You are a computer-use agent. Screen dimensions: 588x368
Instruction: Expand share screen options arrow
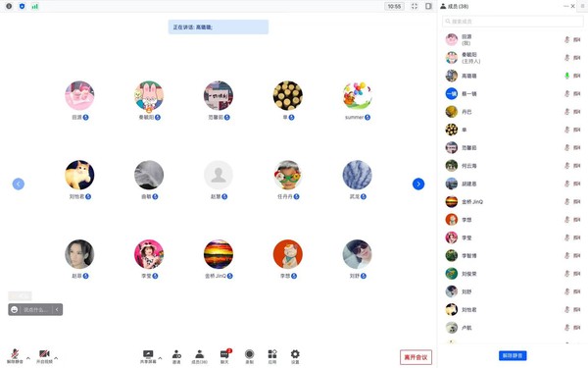pyautogui.click(x=160, y=358)
